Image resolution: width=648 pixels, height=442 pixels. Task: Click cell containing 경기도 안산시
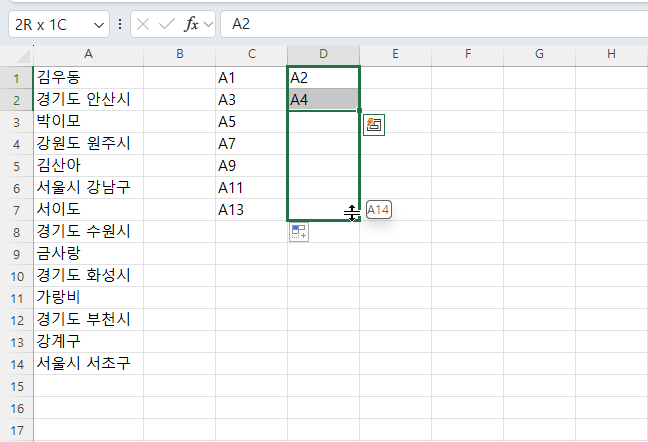tap(88, 100)
